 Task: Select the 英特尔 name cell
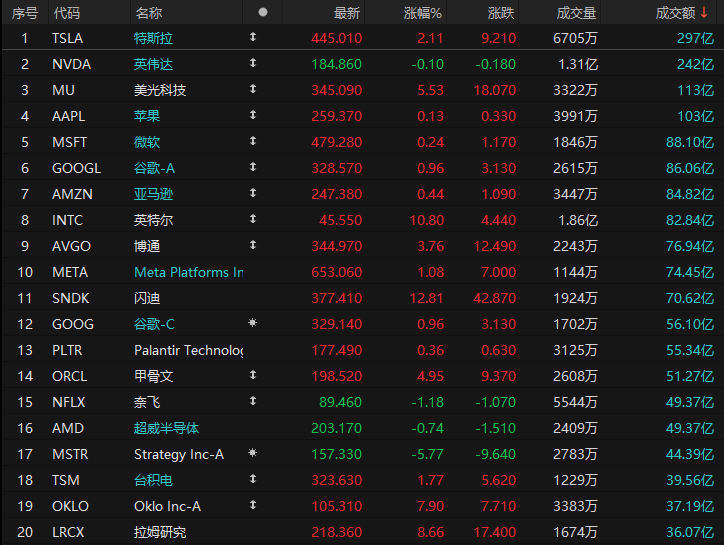point(153,220)
